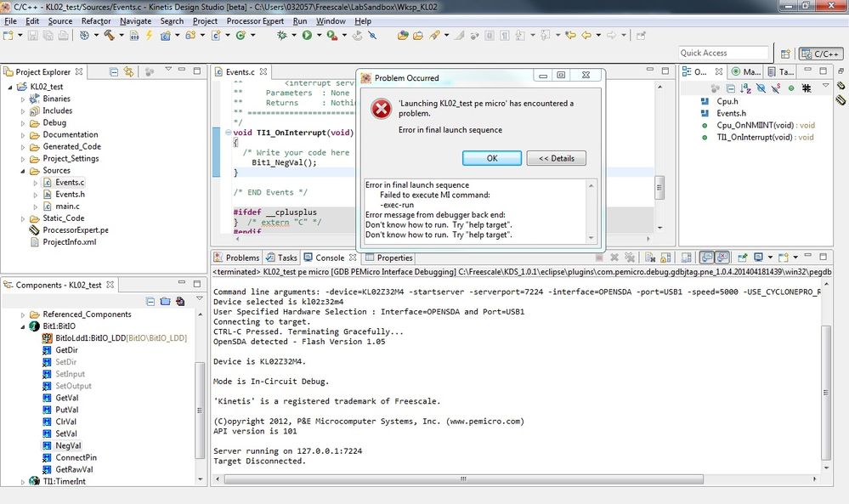Toggle the hash group macros icon in Outline
The width and height of the screenshot is (849, 504).
click(x=807, y=88)
